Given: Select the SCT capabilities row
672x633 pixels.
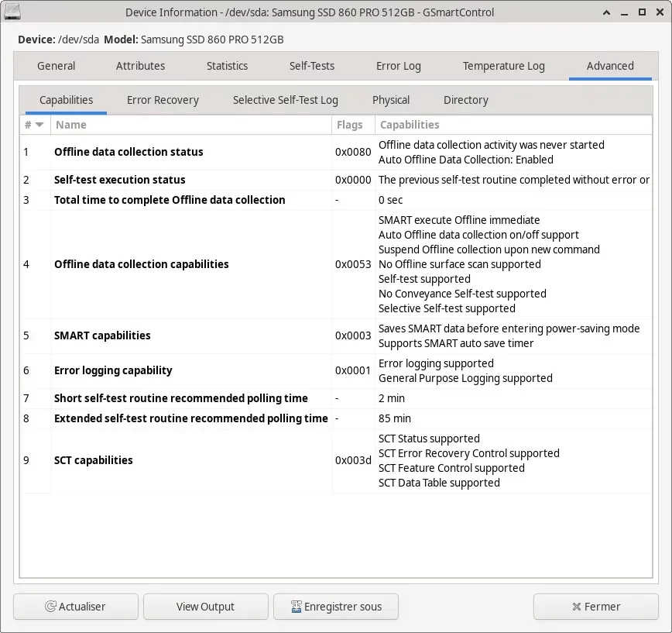Looking at the screenshot, I should [x=336, y=460].
